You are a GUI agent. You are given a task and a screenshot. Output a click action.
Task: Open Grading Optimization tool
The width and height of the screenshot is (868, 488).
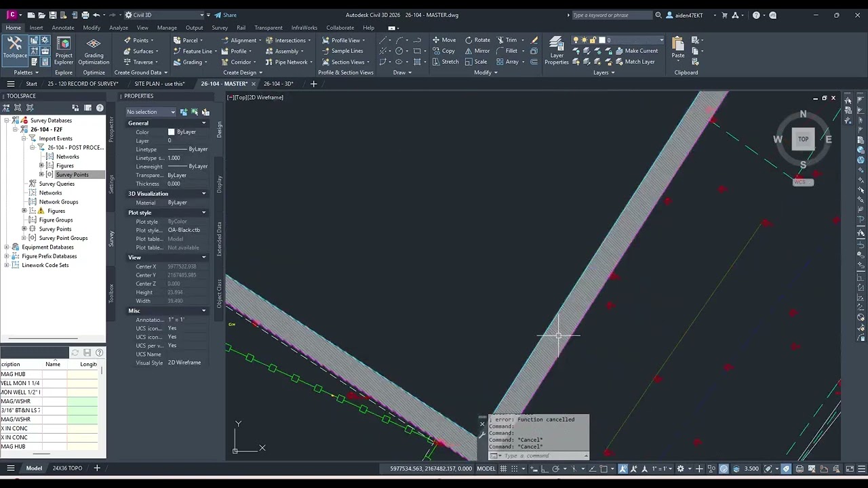[94, 50]
